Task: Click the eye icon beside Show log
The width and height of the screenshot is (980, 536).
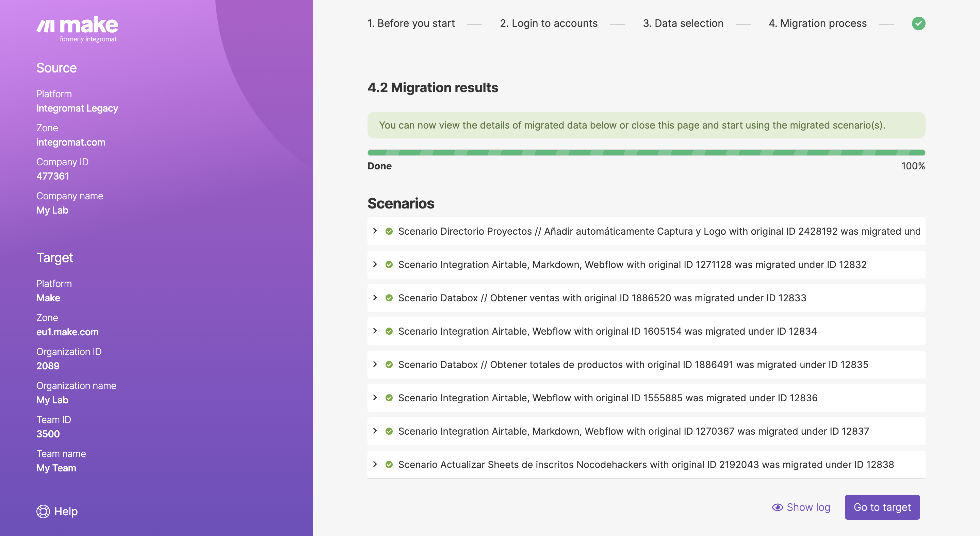Action: 777,507
